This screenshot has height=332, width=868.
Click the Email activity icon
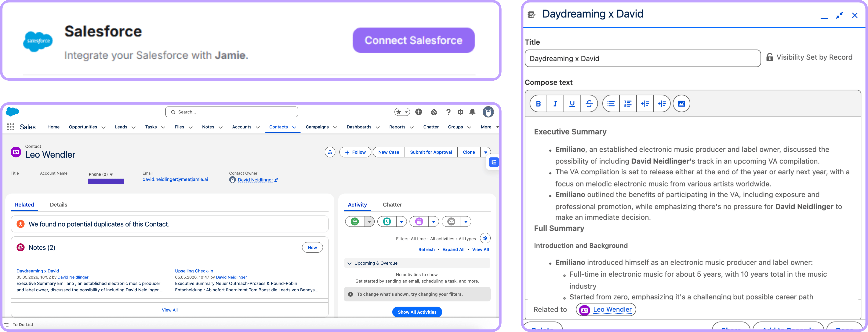tap(451, 222)
